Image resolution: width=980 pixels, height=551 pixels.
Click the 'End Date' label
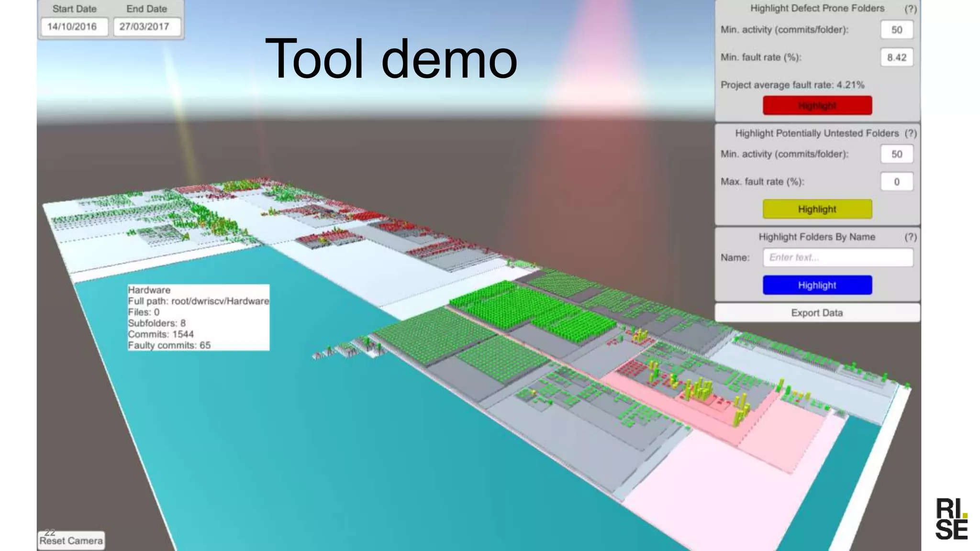[146, 9]
